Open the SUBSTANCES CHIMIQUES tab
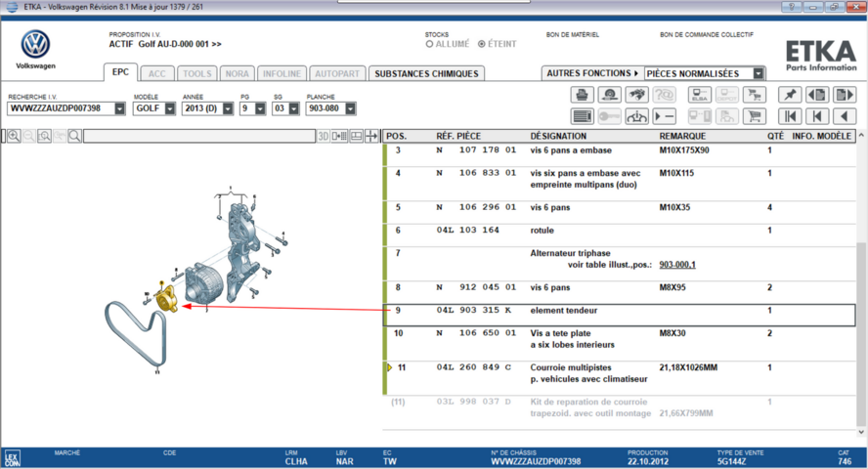Viewport: 868px width, 469px height. point(426,73)
